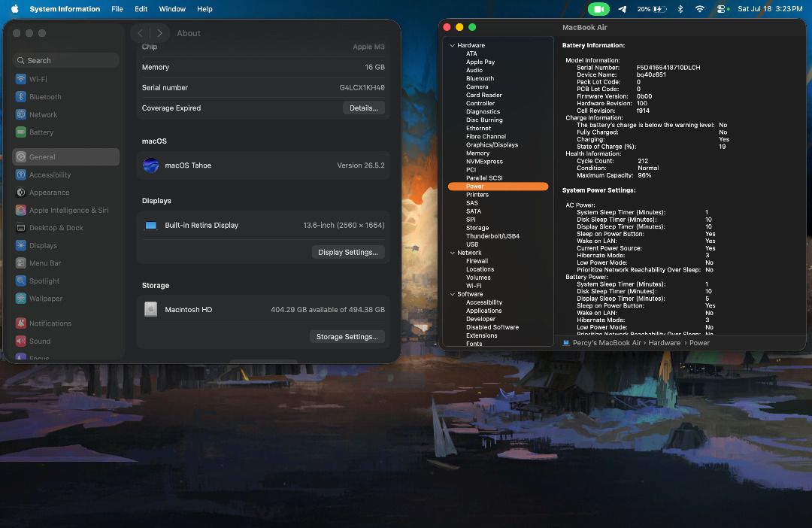Click the Apple Intelligence & Siri icon
The image size is (812, 528).
21,210
